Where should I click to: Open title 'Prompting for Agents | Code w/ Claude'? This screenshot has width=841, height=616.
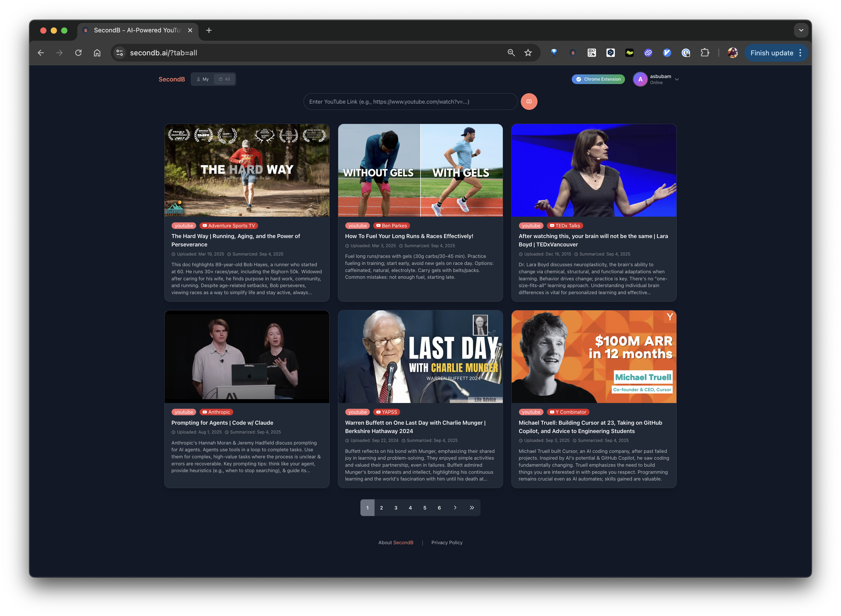tap(222, 423)
